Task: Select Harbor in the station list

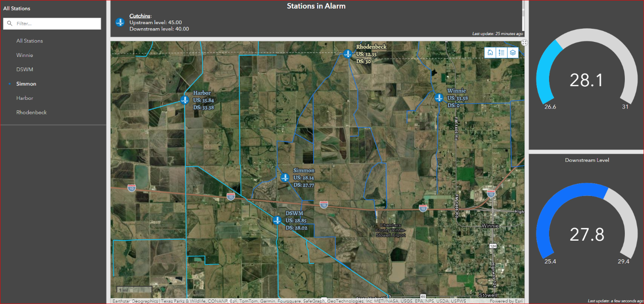Action: [x=25, y=98]
